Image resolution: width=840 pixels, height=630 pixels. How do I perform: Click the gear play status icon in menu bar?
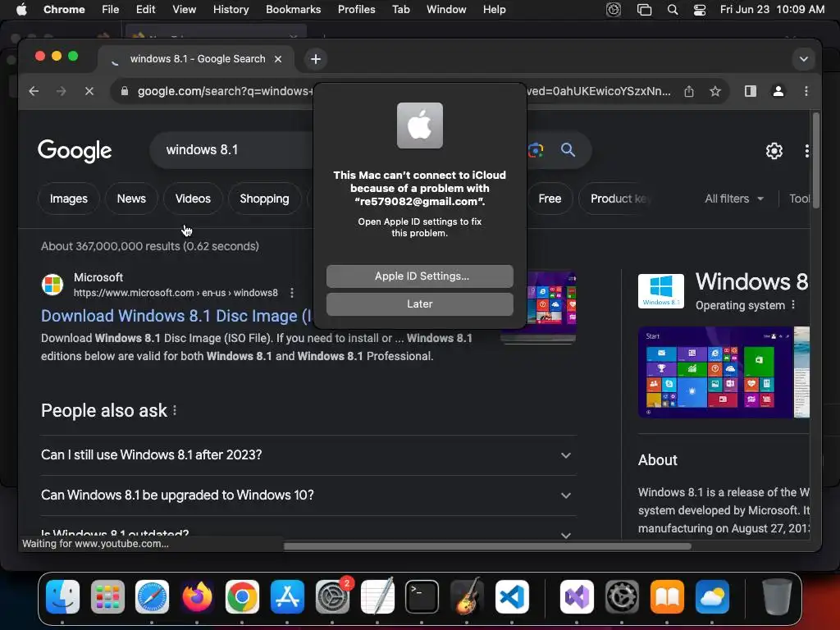(x=614, y=10)
